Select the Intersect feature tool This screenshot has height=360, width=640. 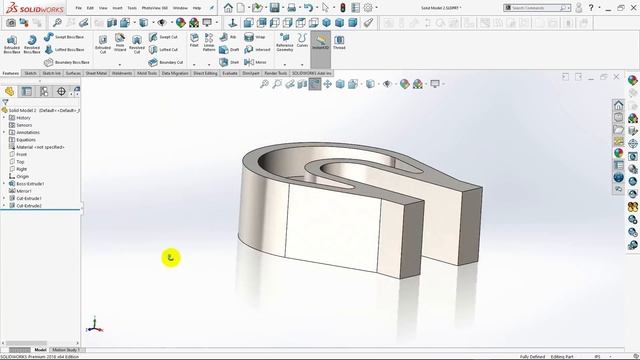pos(257,49)
